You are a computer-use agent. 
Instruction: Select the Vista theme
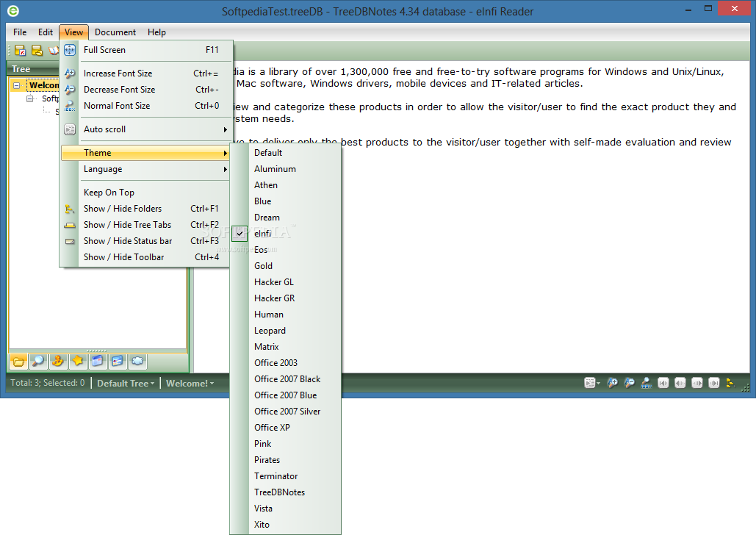coord(285,509)
